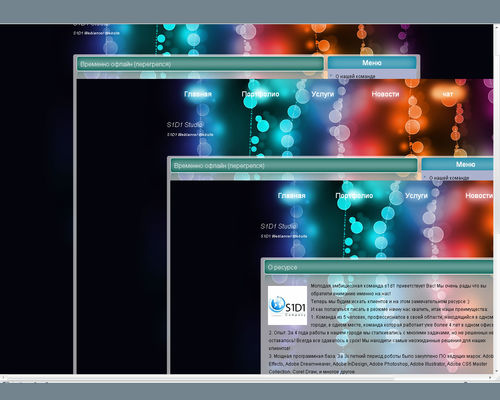
Task: Click the lower nested S1D1 Studio title
Action: [278, 226]
